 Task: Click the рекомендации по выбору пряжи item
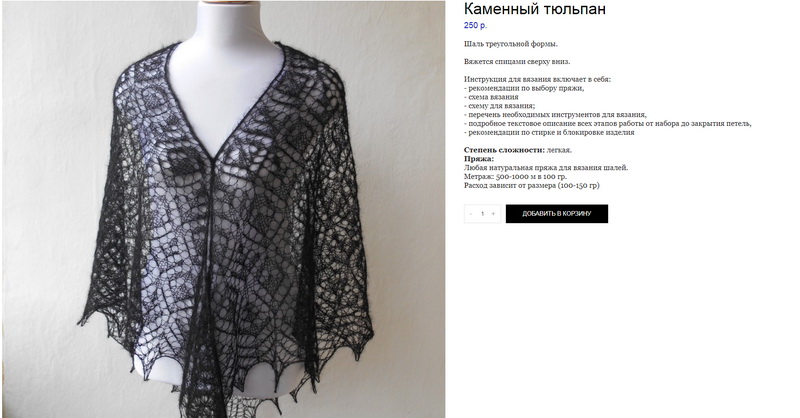coord(524,88)
